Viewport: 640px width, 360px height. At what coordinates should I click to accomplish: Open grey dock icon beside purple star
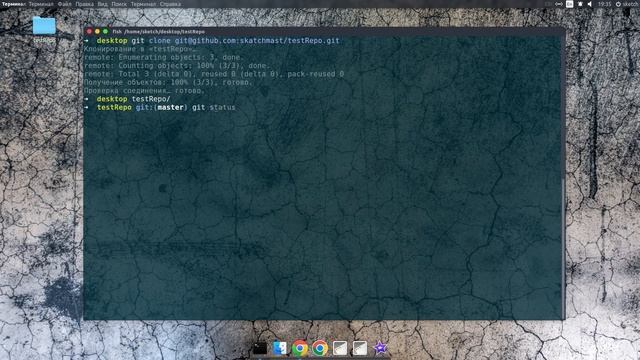pyautogui.click(x=360, y=348)
